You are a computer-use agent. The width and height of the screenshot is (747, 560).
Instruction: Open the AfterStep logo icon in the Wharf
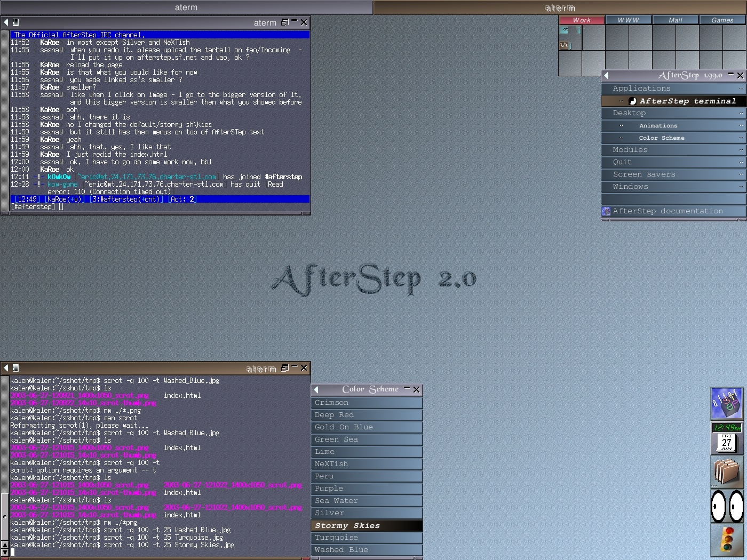click(x=726, y=403)
